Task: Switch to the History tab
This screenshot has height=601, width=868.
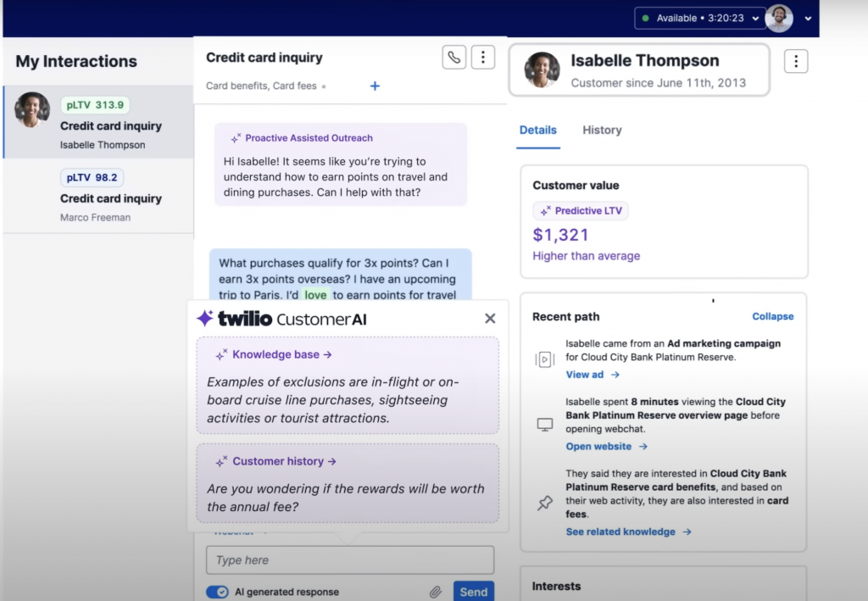Action: (602, 130)
